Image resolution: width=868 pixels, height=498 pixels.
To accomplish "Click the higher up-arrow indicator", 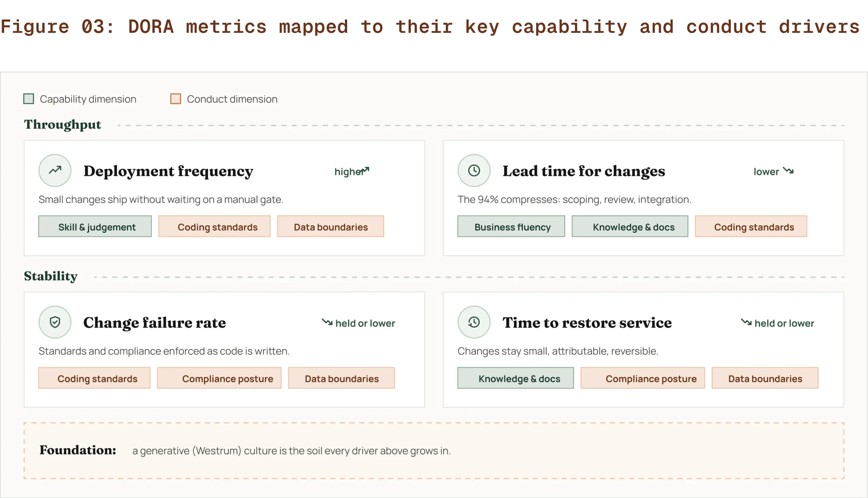I will 365,170.
